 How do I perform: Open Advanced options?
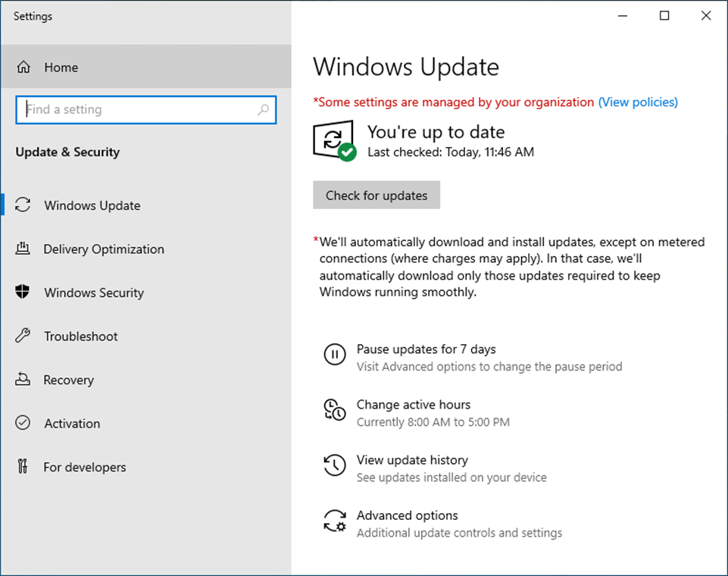coord(407,515)
